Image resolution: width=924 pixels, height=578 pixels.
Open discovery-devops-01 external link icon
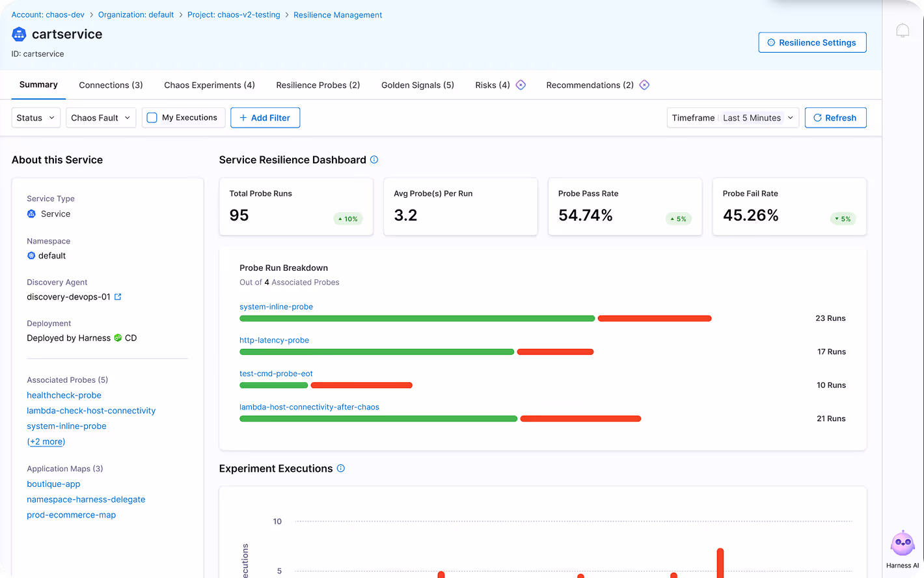click(x=118, y=297)
